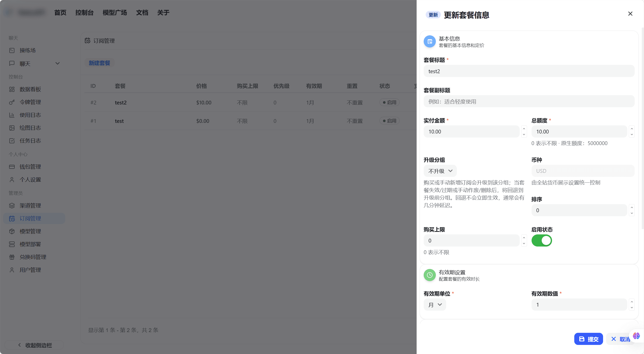Screen dimensions: 644x354
Task: Increase 排序 value using up stepper
Action: (632, 208)
